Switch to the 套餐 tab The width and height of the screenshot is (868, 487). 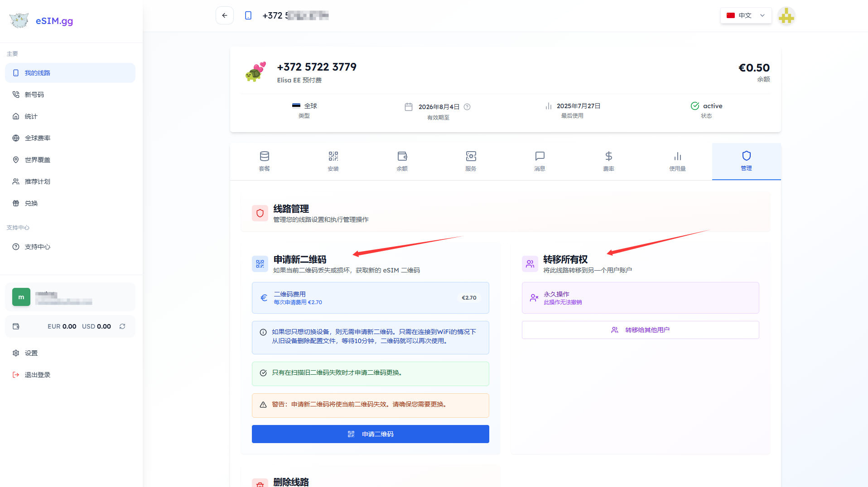(x=264, y=161)
